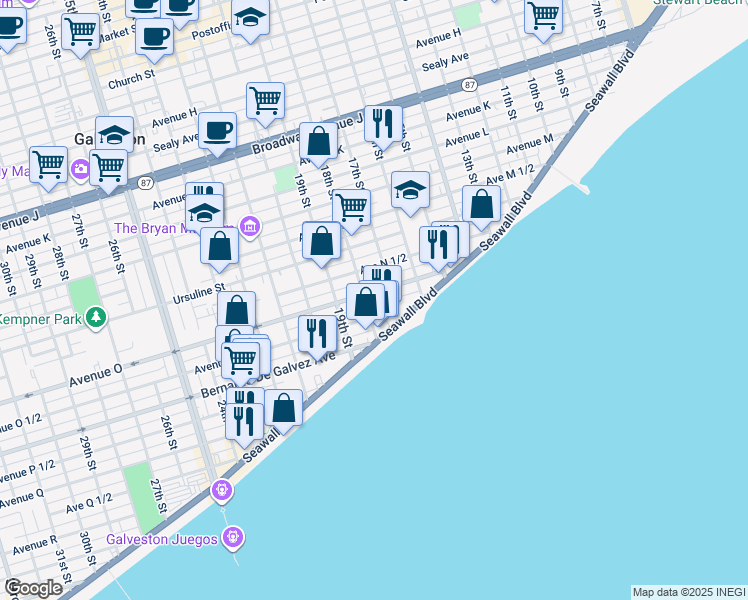748x600 pixels.
Task: Open the shopping bag marker below The Bryan Museum label
Action: pos(219,246)
